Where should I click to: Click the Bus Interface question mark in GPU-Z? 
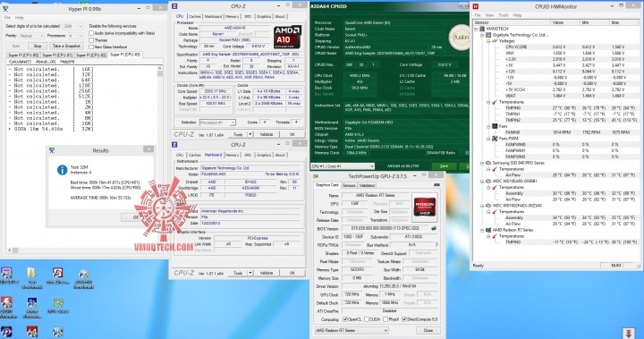click(436, 245)
